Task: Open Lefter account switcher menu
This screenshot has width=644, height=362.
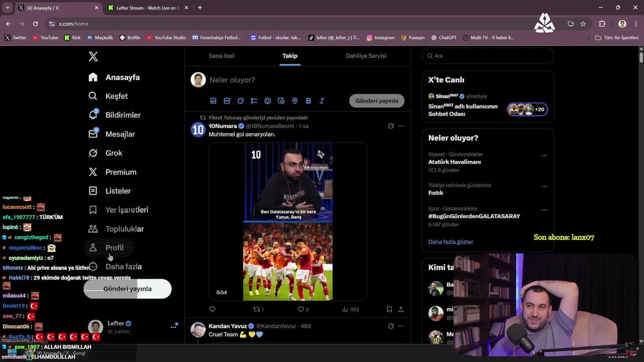Action: [133, 327]
